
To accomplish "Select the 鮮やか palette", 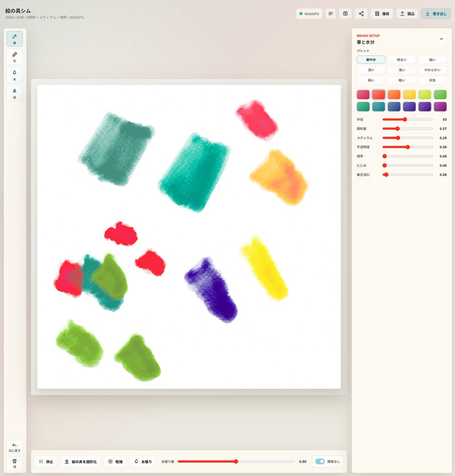I will (371, 59).
